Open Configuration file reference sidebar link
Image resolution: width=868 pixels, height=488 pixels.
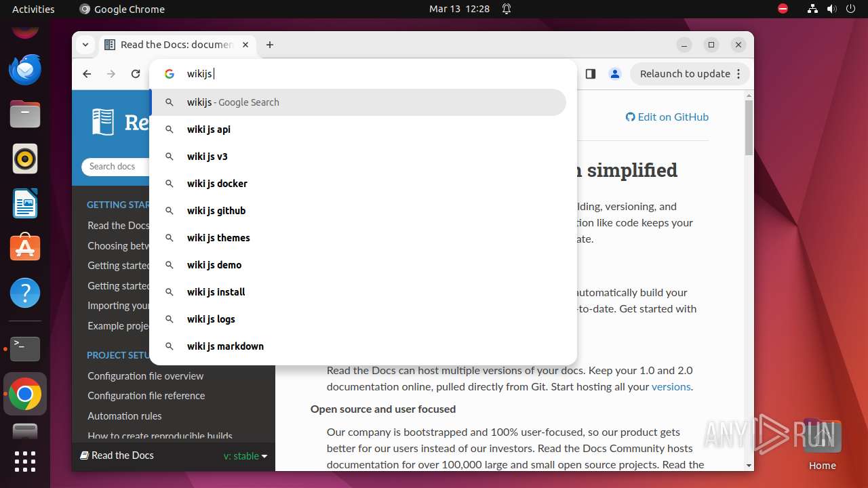coord(146,396)
